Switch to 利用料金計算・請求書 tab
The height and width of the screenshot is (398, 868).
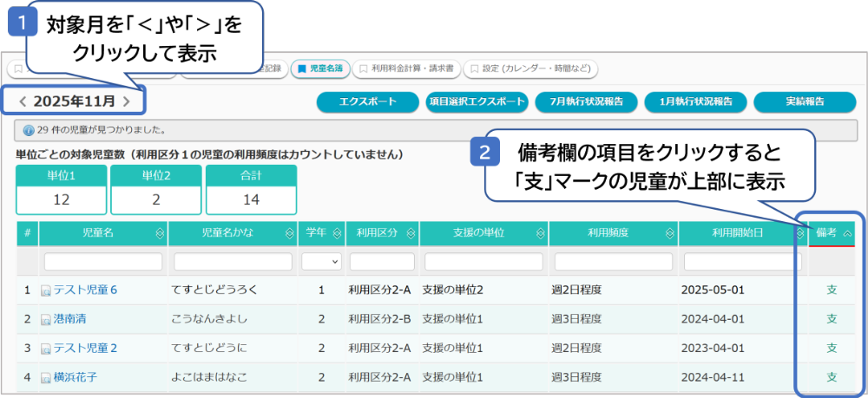coord(406,68)
